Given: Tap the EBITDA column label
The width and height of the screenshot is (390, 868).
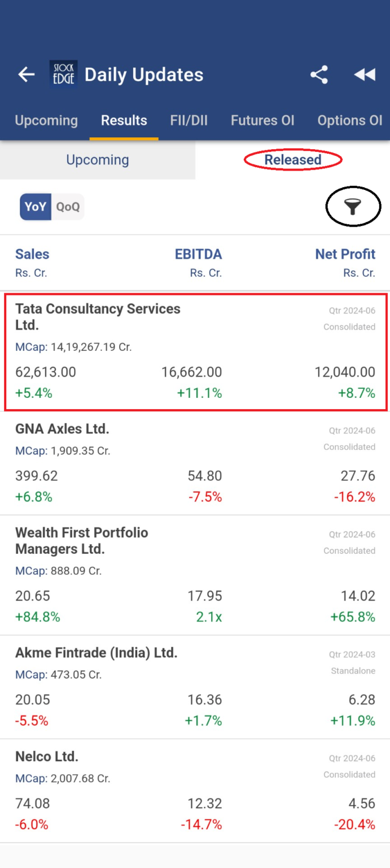Looking at the screenshot, I should pos(199,254).
